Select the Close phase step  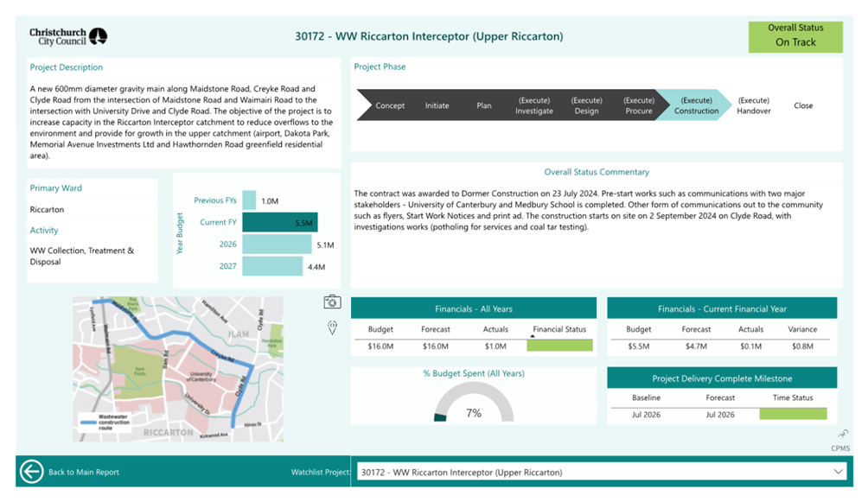tap(803, 105)
